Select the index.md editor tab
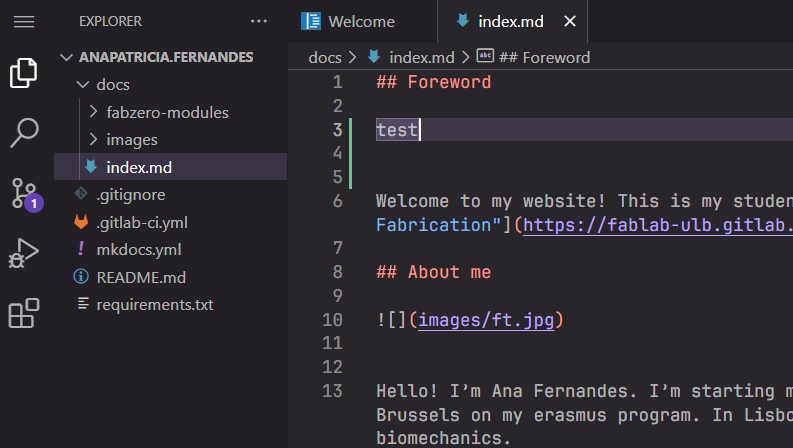Screen dimensions: 793x448 pyautogui.click(x=511, y=21)
